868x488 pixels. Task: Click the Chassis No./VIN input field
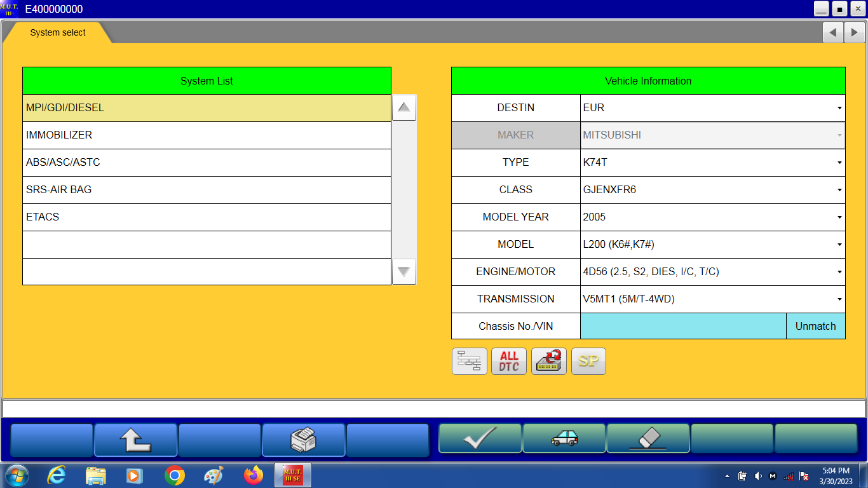coord(683,326)
